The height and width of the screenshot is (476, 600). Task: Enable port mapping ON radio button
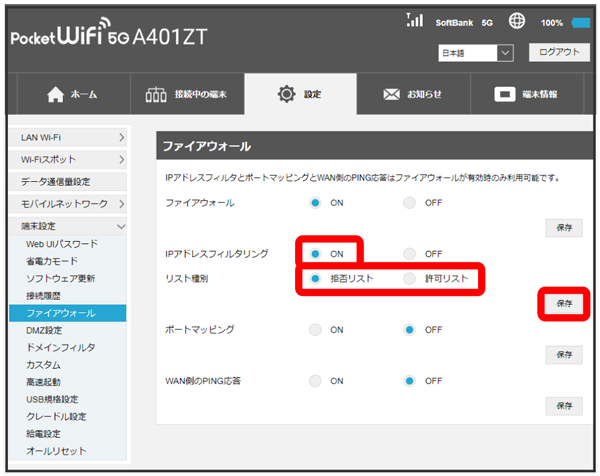pyautogui.click(x=316, y=329)
